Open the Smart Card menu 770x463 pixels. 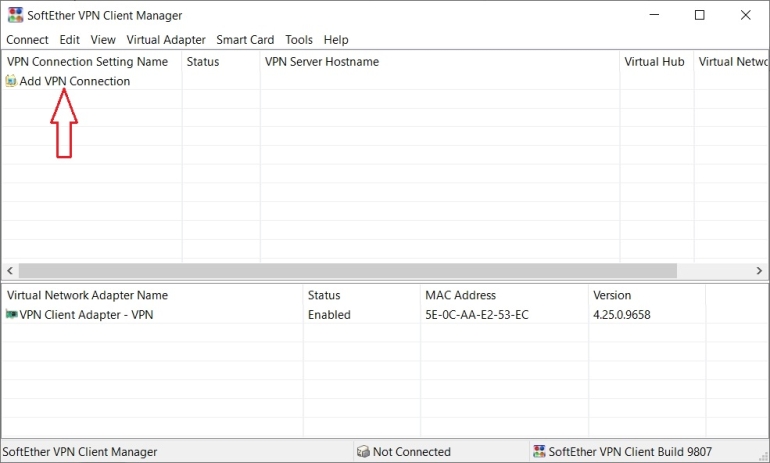[245, 40]
